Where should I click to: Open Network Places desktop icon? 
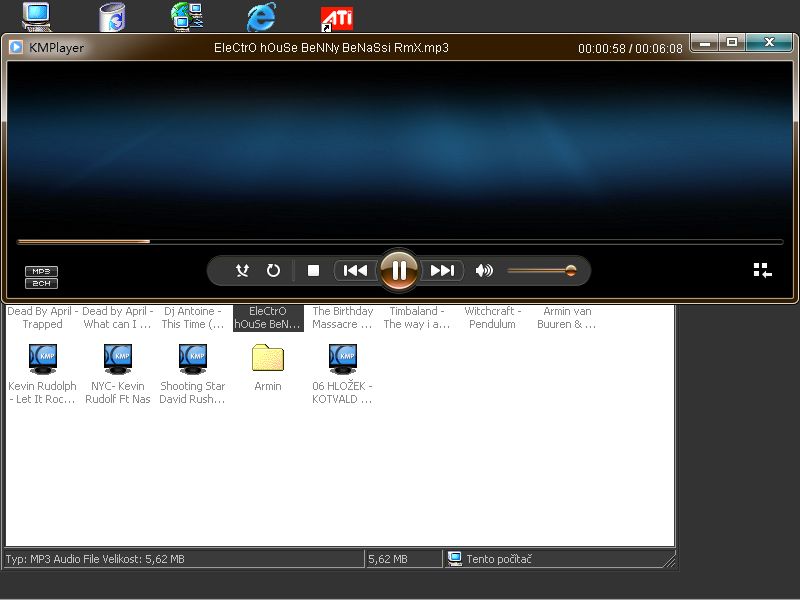click(187, 17)
